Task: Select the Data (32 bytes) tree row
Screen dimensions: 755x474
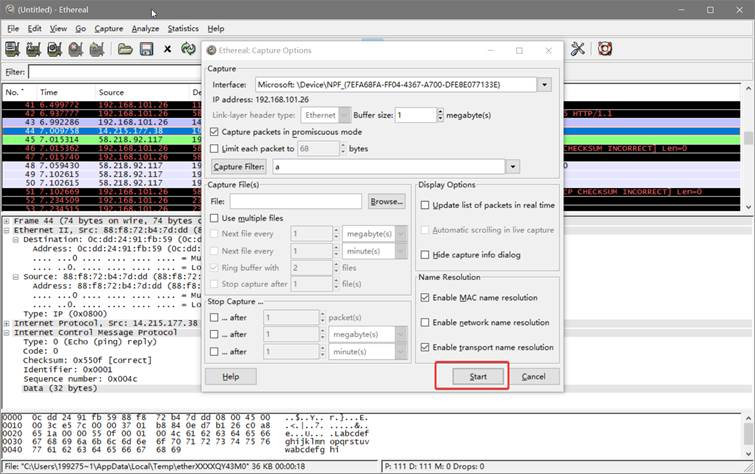Action: coord(60,388)
